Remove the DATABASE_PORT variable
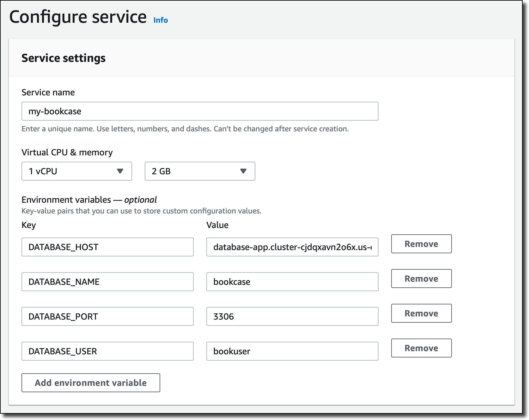This screenshot has height=420, width=529. pyautogui.click(x=421, y=313)
